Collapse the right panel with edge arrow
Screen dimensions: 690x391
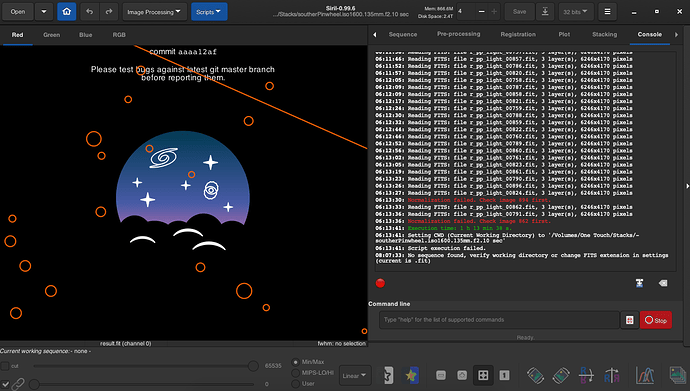(687, 186)
